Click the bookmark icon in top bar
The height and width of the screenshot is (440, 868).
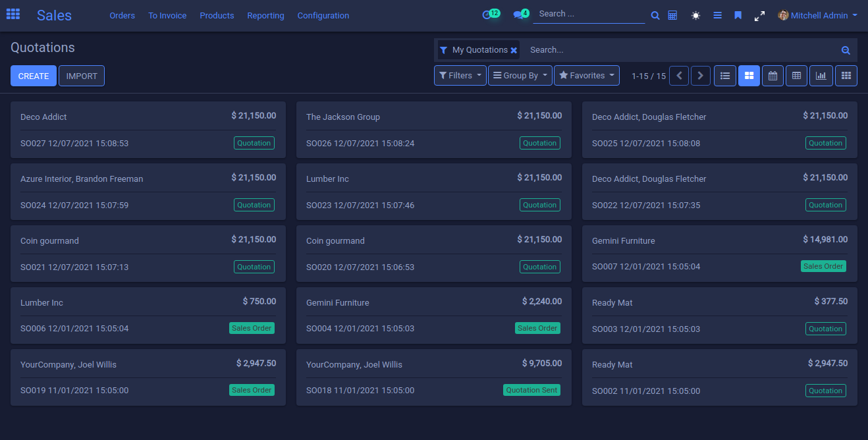pyautogui.click(x=738, y=15)
